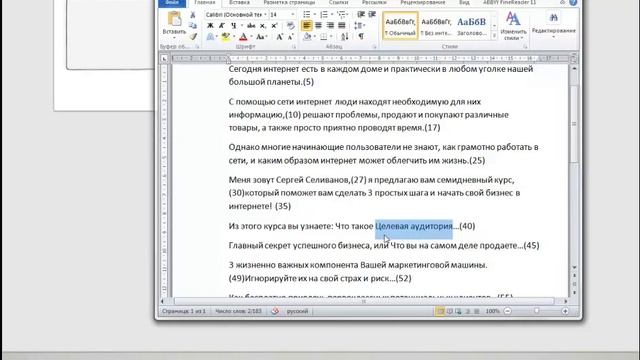The image size is (640, 360).
Task: Toggle strikethrough (abc) formatting
Action: (251, 26)
